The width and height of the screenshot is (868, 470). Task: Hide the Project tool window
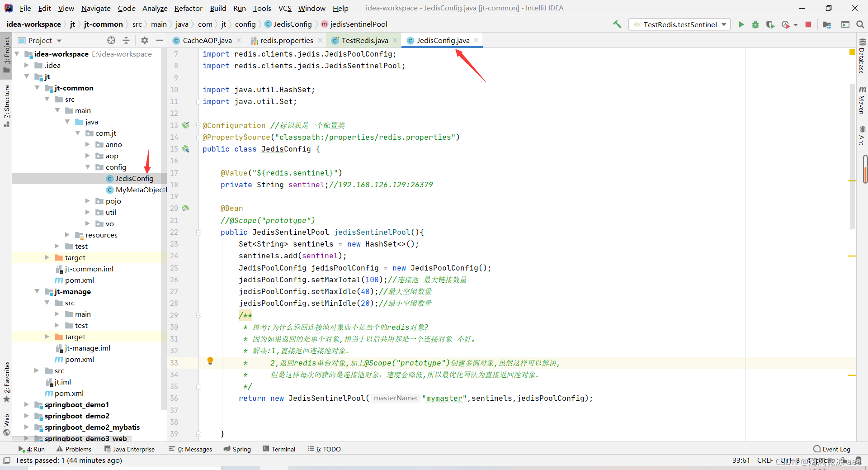159,40
